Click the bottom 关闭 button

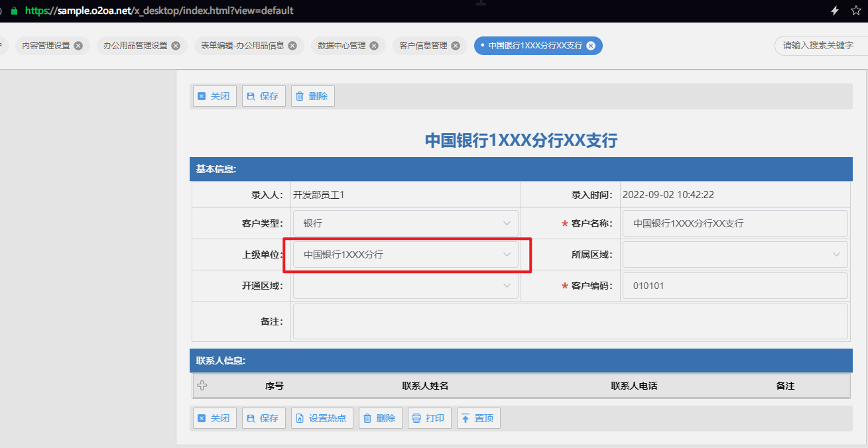[215, 418]
